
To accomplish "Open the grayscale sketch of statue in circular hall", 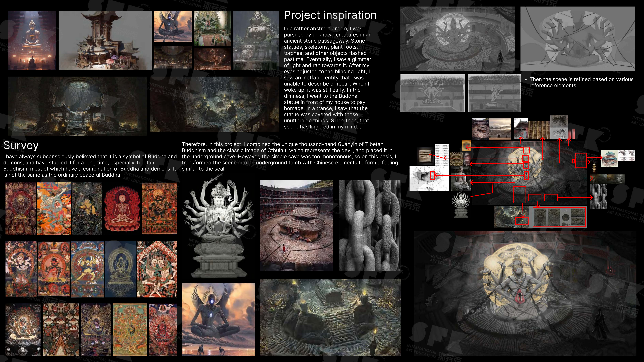I will click(x=457, y=39).
